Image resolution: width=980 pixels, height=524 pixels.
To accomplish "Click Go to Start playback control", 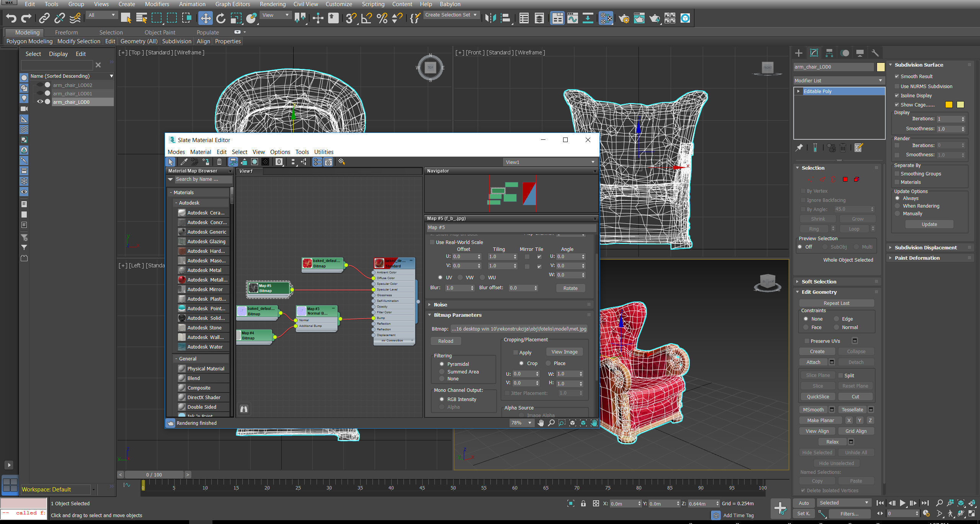I will [x=880, y=503].
